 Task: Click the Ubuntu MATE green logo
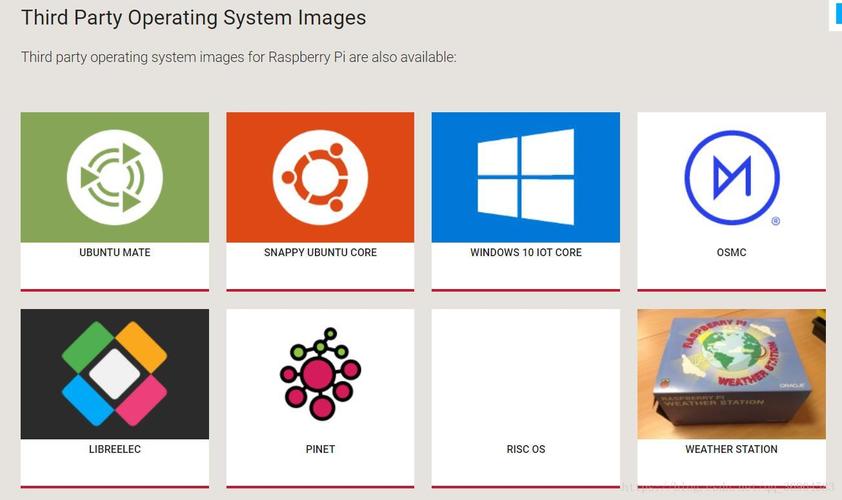tap(115, 177)
